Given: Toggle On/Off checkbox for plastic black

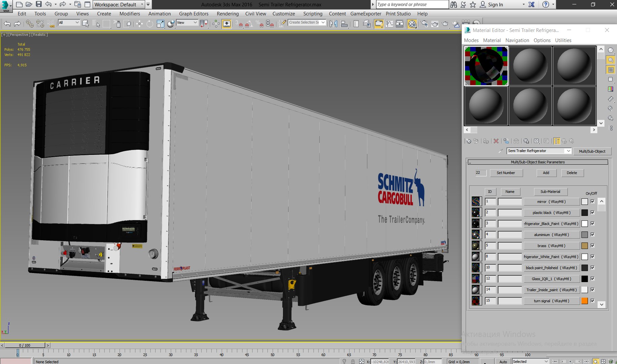Looking at the screenshot, I should click(592, 213).
